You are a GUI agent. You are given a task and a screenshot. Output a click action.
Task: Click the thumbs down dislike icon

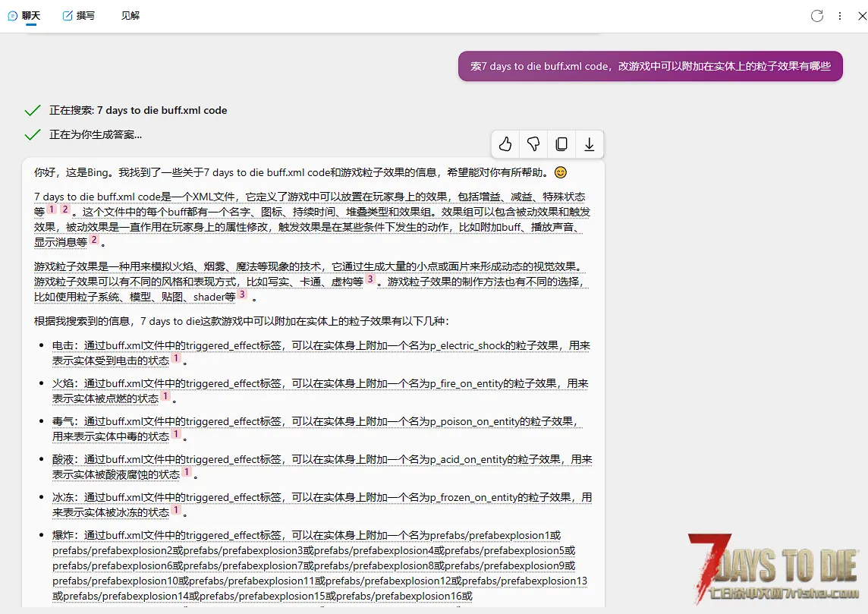coord(533,144)
